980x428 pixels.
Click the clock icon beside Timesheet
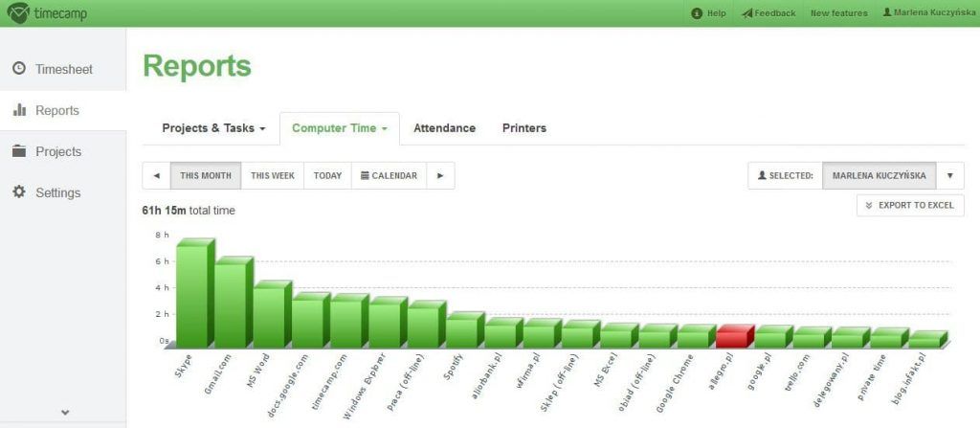pyautogui.click(x=19, y=68)
